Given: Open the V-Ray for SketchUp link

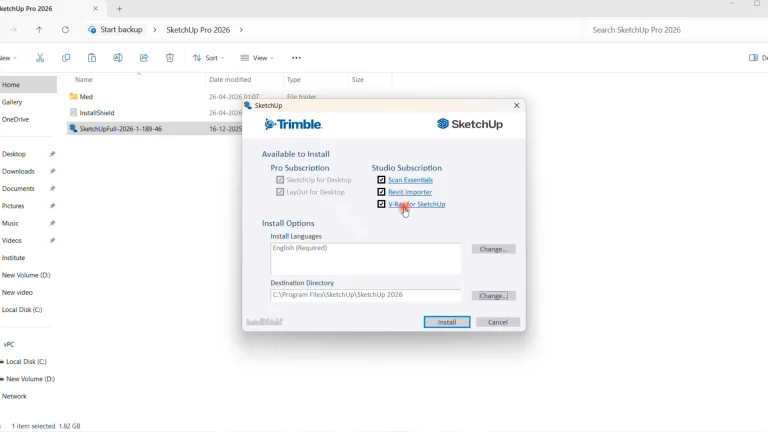Looking at the screenshot, I should (417, 204).
